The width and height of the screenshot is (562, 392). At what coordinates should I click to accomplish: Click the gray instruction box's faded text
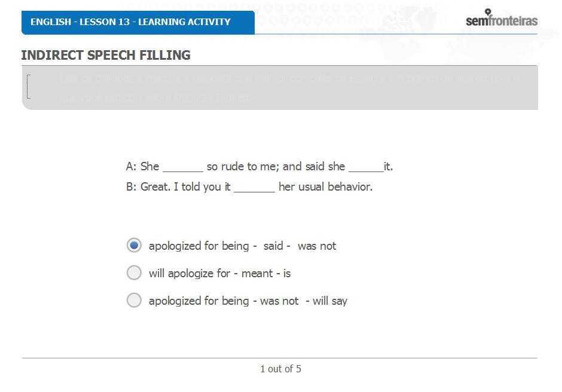click(289, 87)
